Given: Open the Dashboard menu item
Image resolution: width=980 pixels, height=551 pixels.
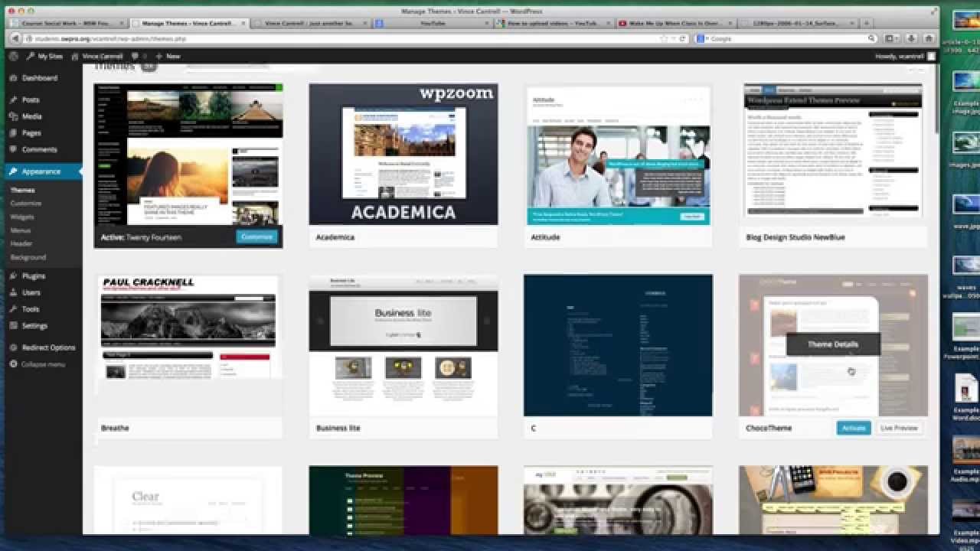Looking at the screenshot, I should (41, 78).
